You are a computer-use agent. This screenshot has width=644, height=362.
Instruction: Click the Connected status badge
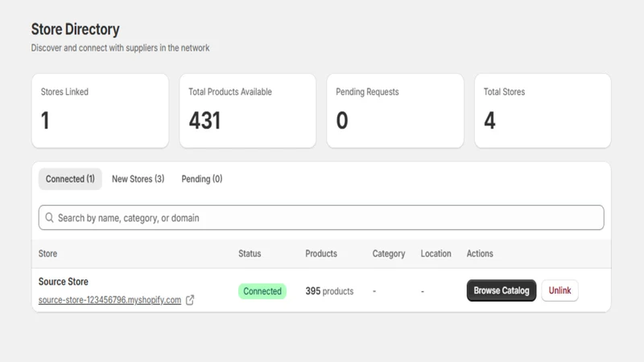coord(262,291)
